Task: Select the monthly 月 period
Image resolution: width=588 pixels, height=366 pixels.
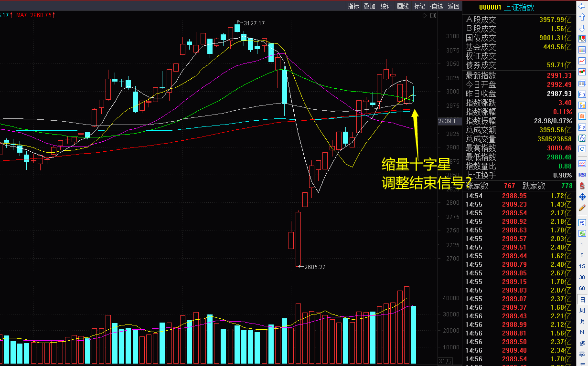Action: point(582,322)
